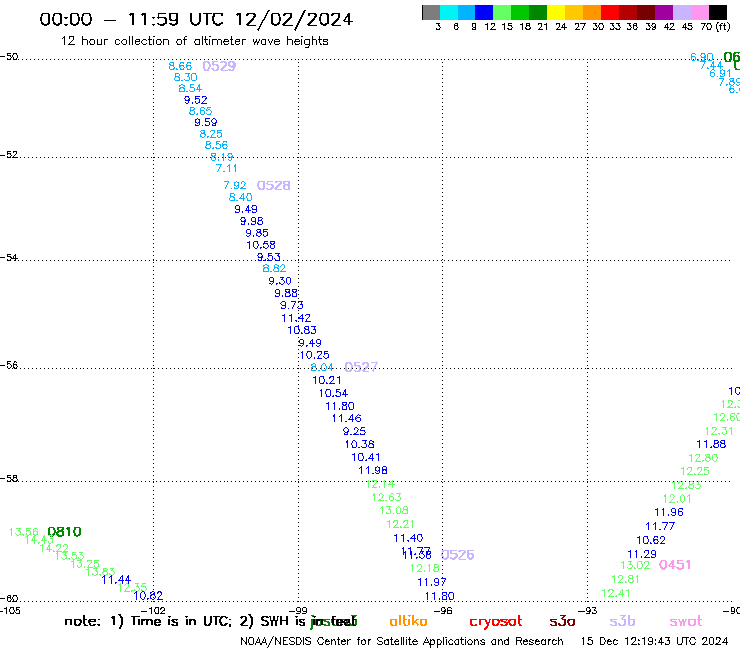Click the 0527 time label
The width and height of the screenshot is (740, 650).
361,367
